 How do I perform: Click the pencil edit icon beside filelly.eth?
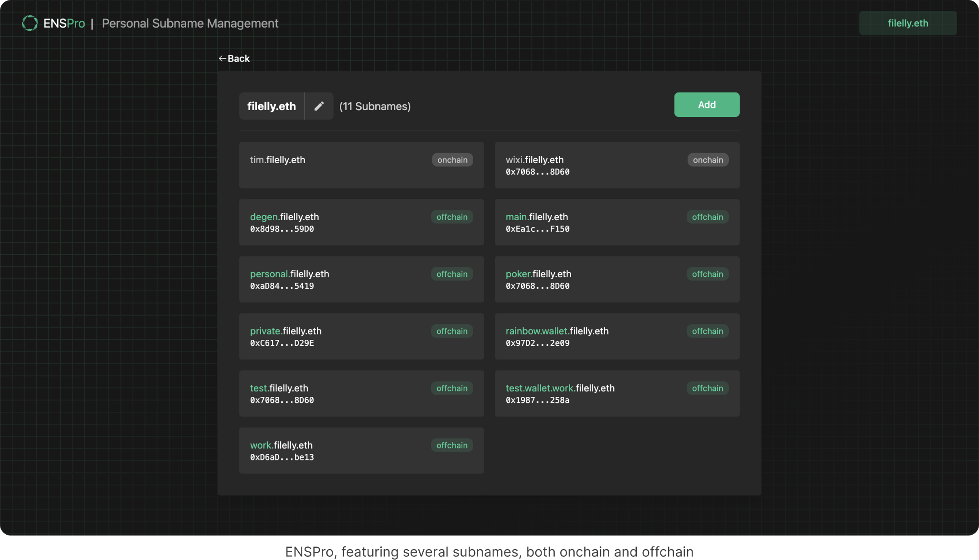click(319, 106)
